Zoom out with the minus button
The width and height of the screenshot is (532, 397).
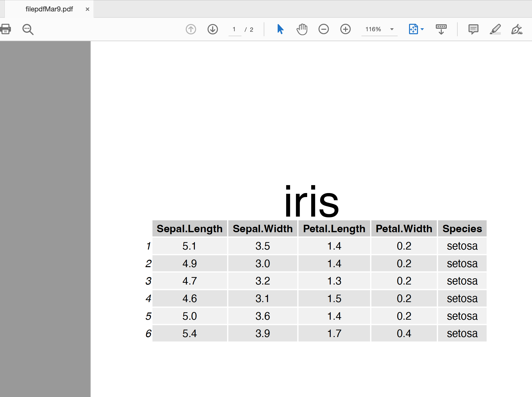pos(324,29)
